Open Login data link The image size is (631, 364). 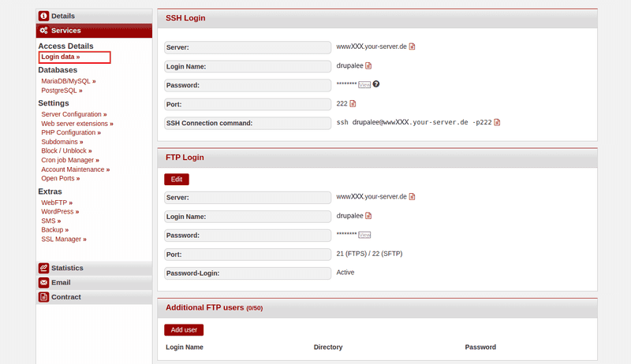coord(61,57)
